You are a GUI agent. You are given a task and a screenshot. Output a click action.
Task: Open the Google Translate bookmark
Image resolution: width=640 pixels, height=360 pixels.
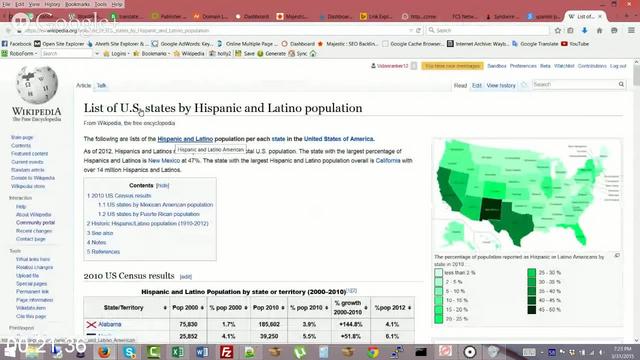(535, 44)
